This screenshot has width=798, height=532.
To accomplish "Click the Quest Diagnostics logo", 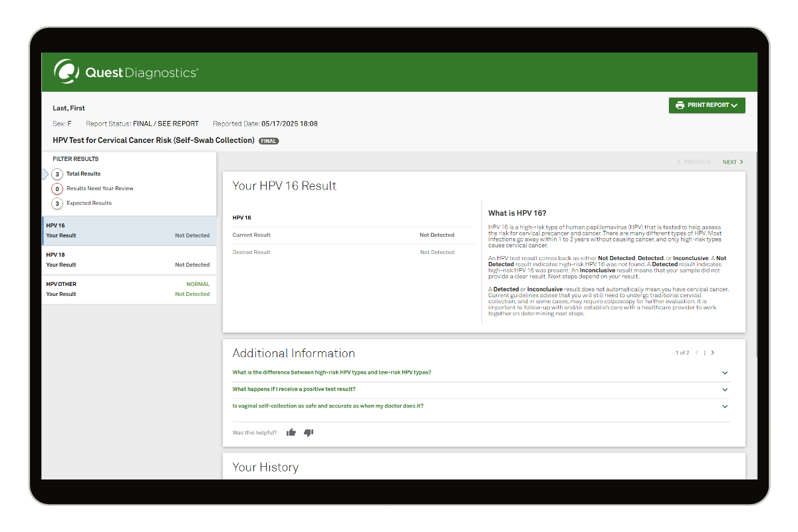I will (x=126, y=72).
